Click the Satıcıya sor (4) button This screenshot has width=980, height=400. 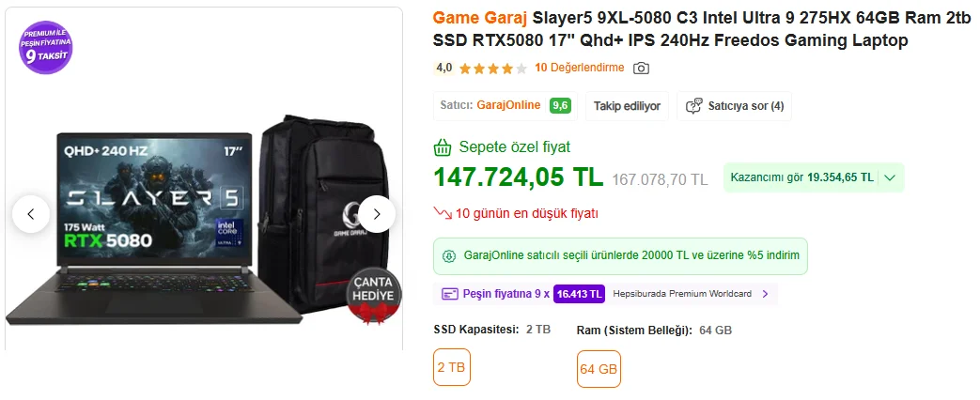click(x=735, y=106)
